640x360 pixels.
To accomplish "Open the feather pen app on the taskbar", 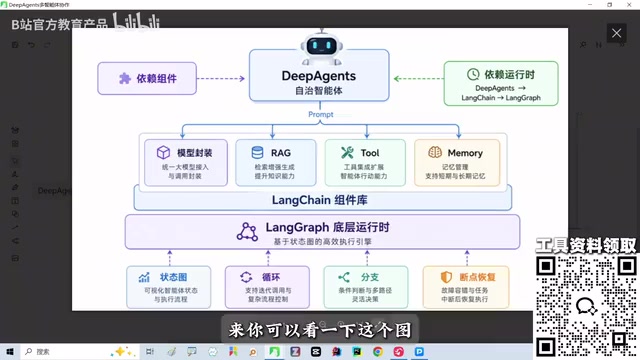I will (x=171, y=351).
